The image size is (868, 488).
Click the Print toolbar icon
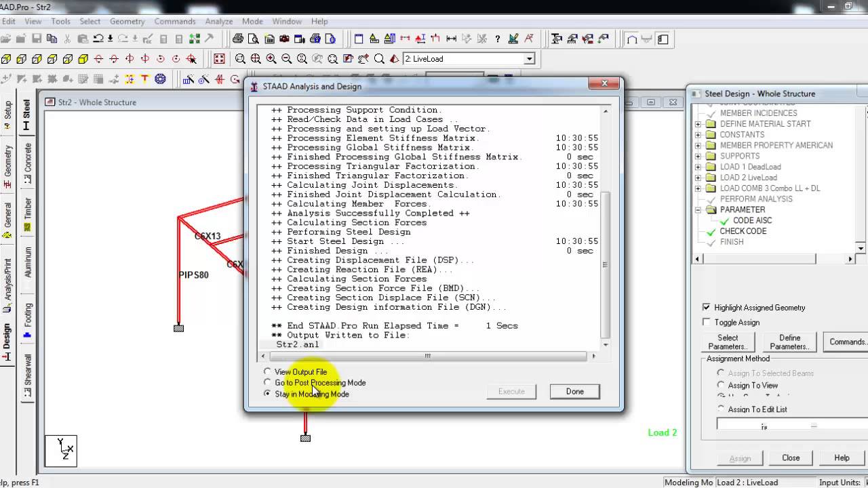click(238, 39)
